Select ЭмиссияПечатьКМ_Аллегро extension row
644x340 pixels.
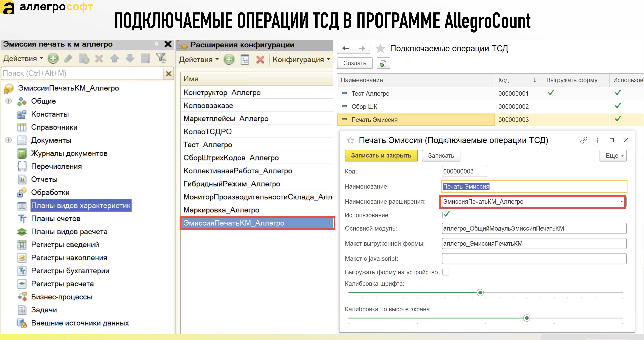[x=257, y=223]
